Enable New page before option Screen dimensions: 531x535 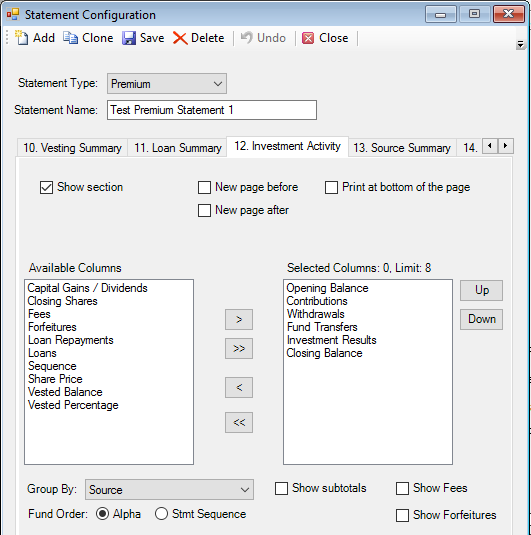click(x=204, y=187)
